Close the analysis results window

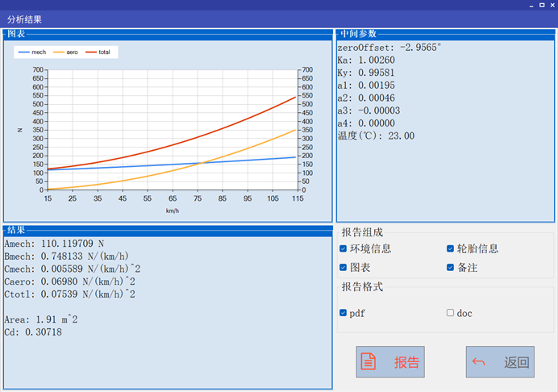click(x=551, y=5)
